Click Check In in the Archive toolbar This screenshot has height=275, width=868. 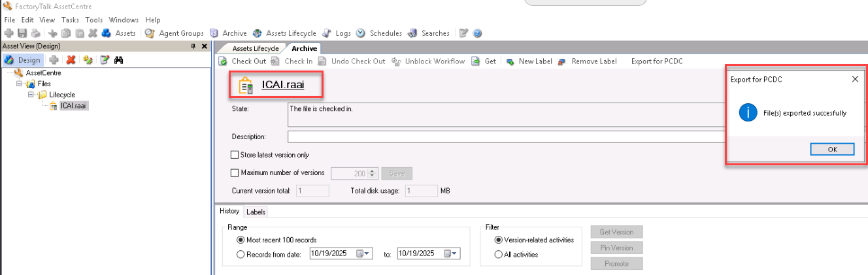[292, 61]
